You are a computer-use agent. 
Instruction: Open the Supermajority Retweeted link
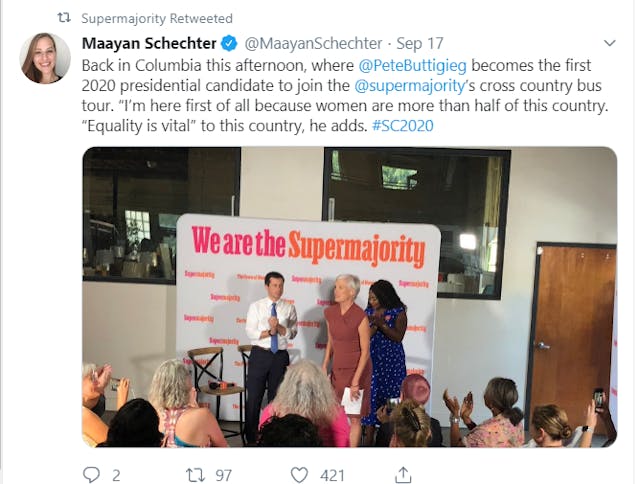[156, 18]
